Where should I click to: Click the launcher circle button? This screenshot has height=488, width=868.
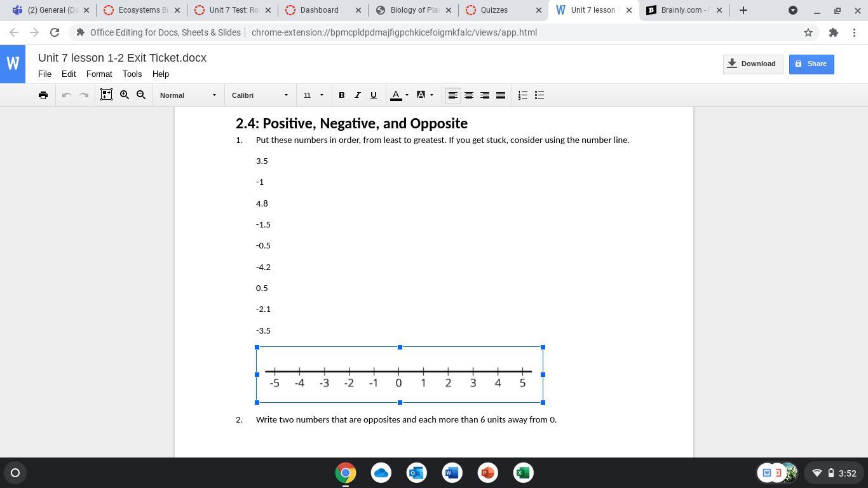[x=15, y=473]
